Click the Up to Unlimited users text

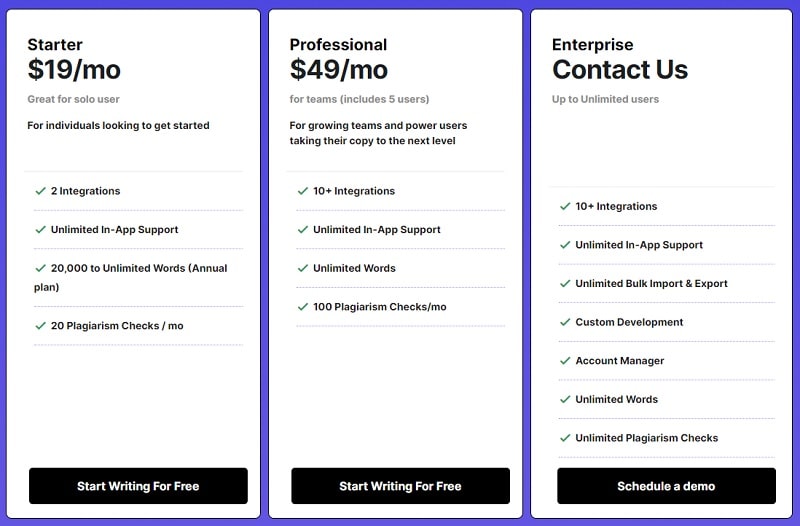click(605, 99)
